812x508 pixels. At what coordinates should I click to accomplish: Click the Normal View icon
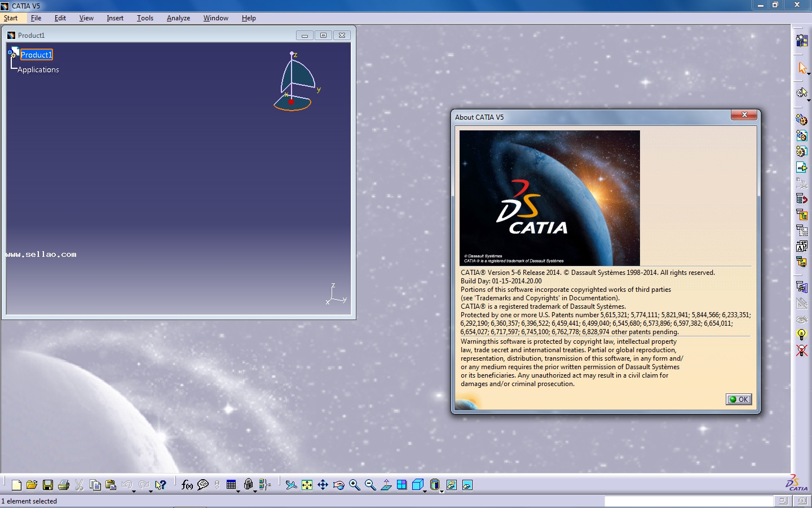(x=386, y=485)
